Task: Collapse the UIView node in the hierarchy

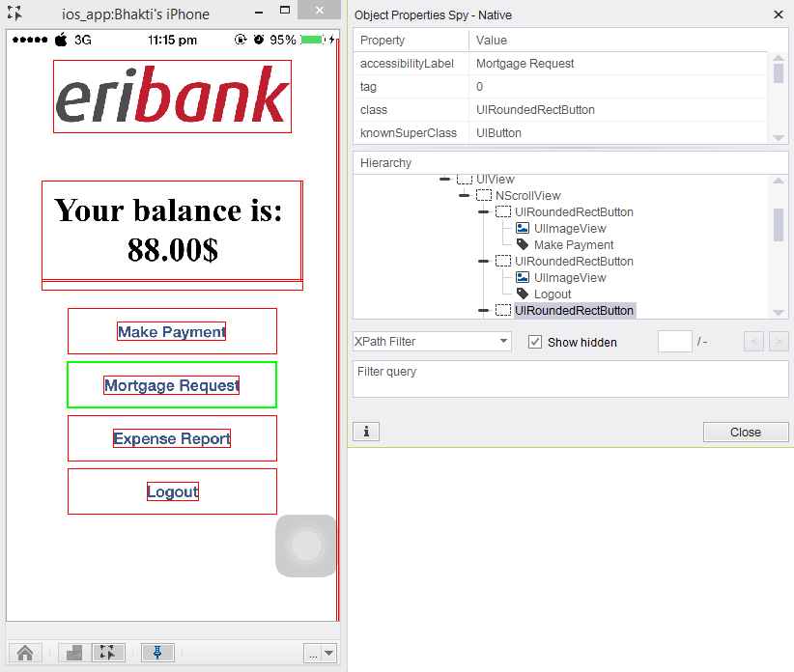Action: click(445, 180)
